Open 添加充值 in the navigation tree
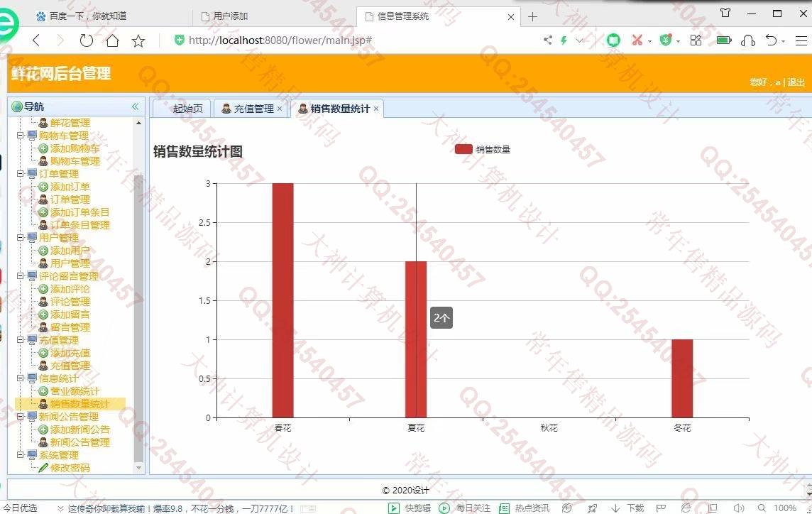 click(x=70, y=353)
